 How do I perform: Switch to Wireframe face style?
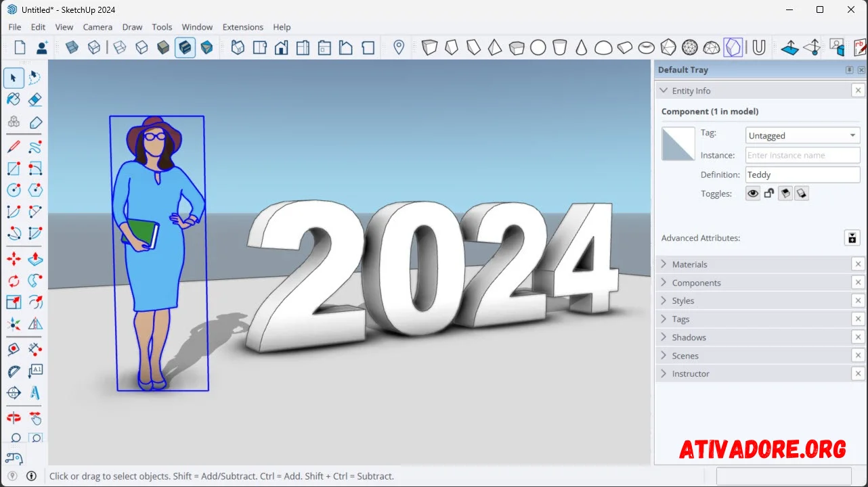[x=120, y=47]
